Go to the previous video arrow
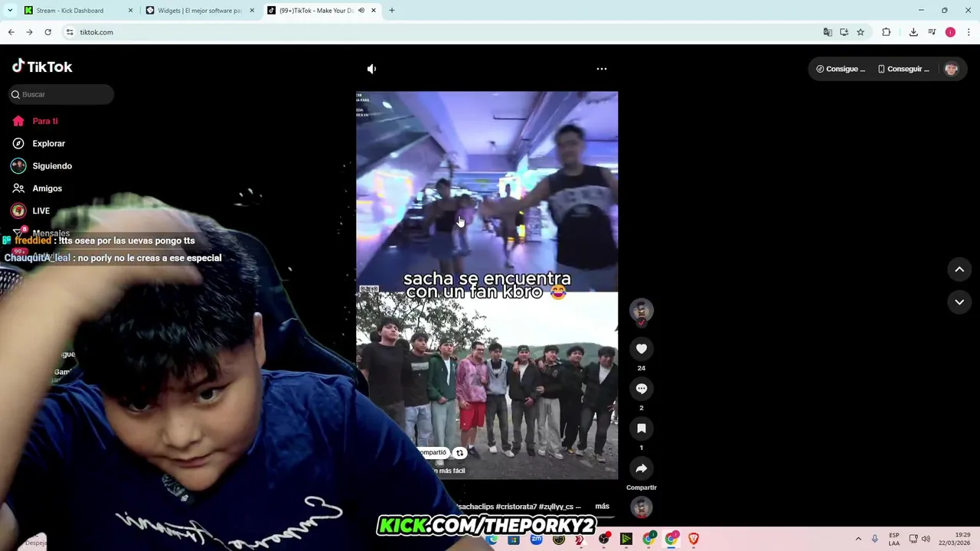 click(959, 269)
